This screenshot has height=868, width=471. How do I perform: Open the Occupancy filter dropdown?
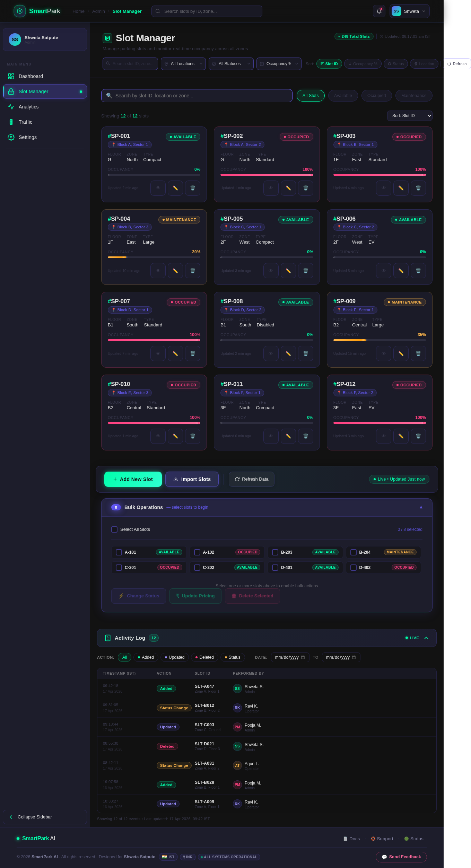[279, 64]
